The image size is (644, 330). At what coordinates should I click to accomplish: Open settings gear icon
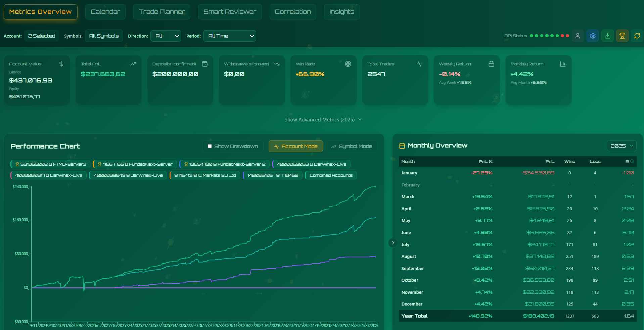[593, 36]
